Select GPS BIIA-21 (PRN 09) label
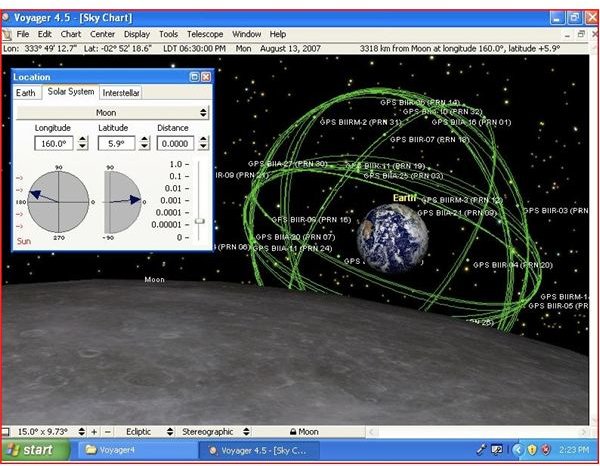Screen dimensions: 600x466 pos(457,213)
